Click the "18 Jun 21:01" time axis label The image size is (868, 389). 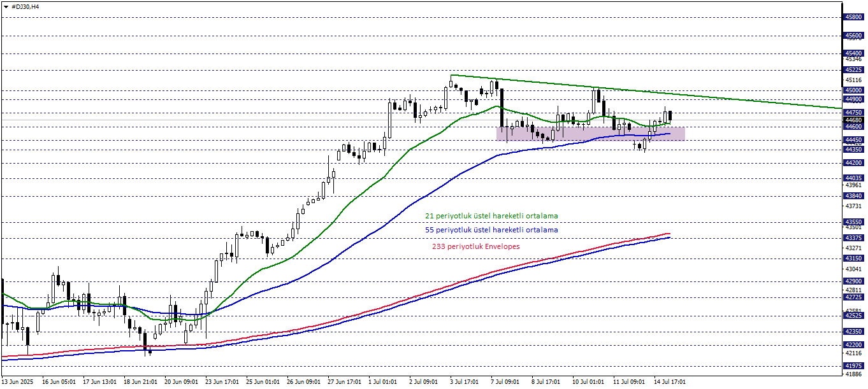point(141,382)
